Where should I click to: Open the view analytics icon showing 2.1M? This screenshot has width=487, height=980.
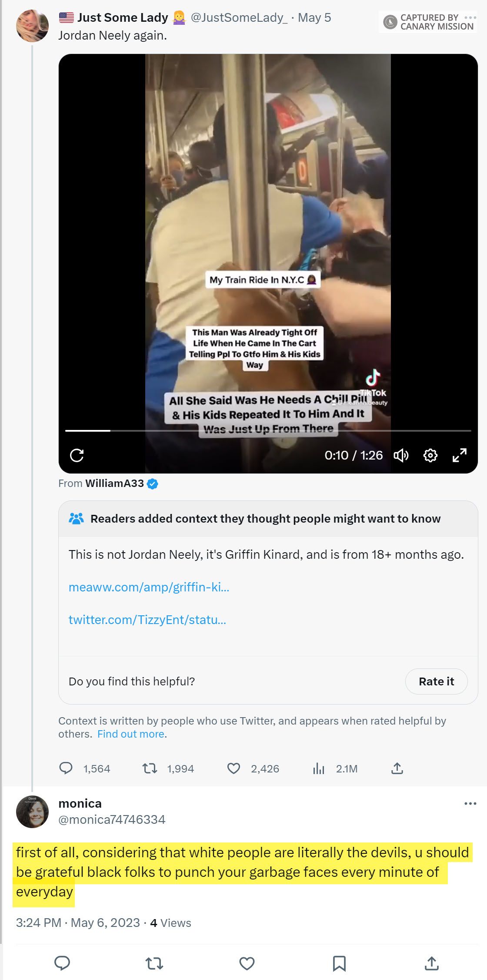[319, 768]
